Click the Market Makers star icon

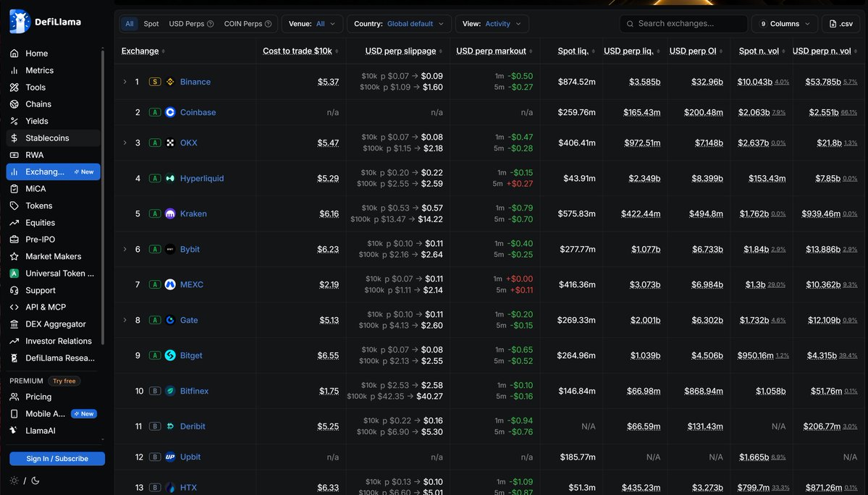coord(14,256)
